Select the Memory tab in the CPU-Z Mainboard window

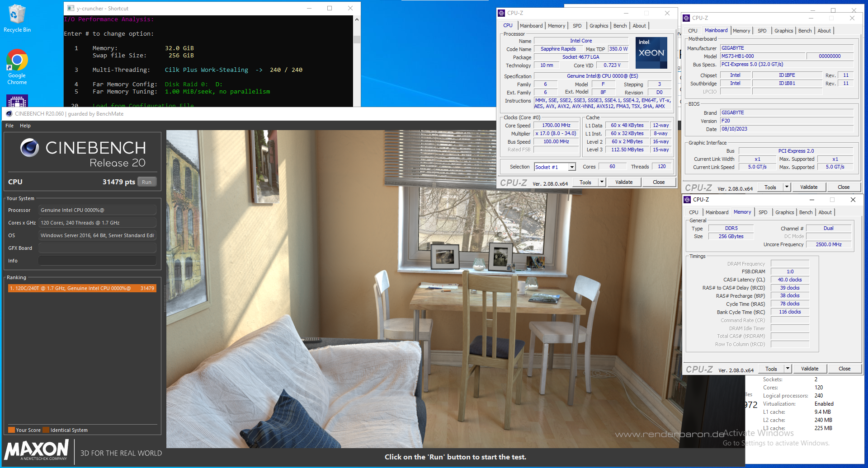[x=741, y=31]
